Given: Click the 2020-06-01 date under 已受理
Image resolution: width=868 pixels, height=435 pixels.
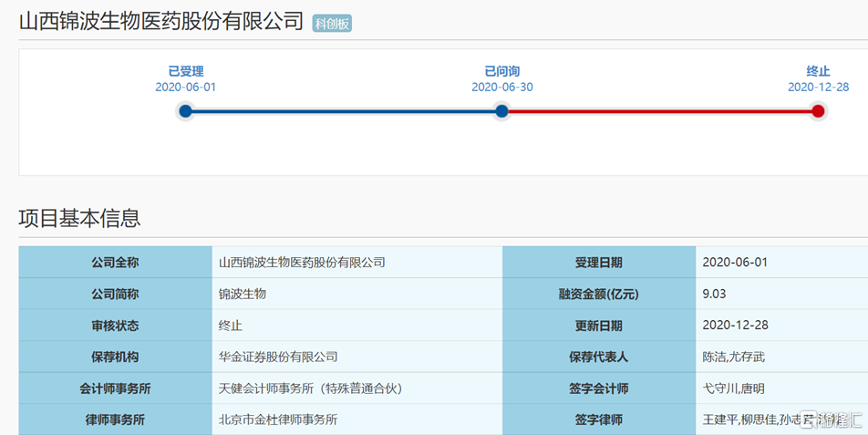Looking at the screenshot, I should [185, 87].
